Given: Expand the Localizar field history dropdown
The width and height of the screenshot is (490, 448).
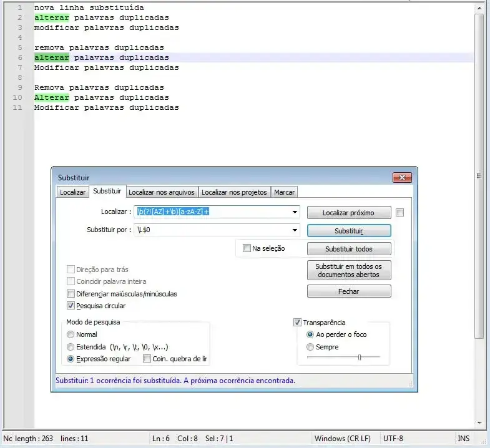Looking at the screenshot, I should pos(294,212).
